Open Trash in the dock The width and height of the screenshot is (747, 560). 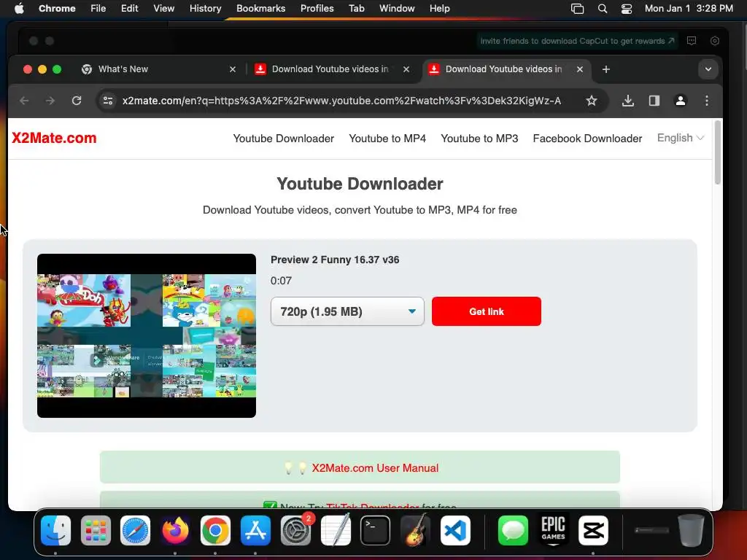tap(691, 531)
